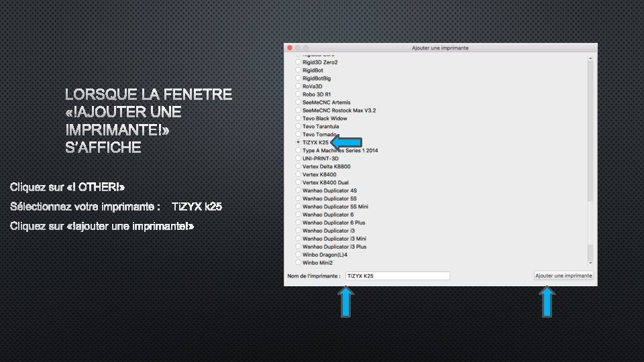Close the Ajouter une imprimante window
The image size is (644, 362).
coord(290,48)
